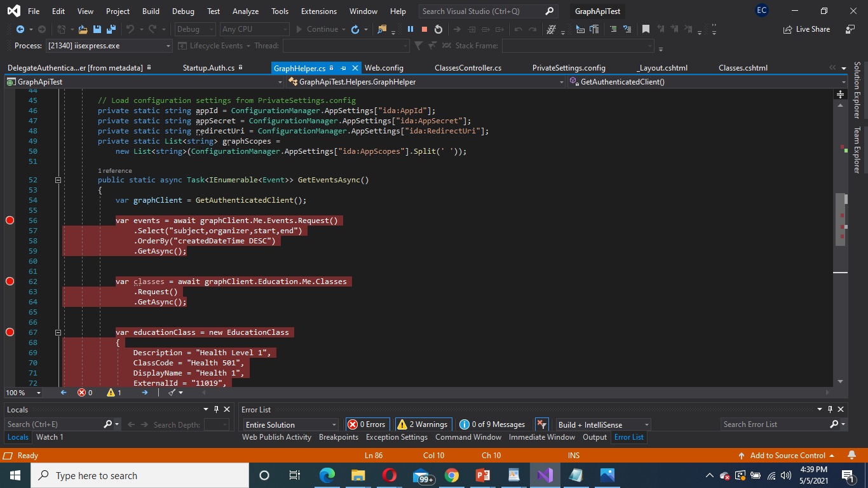The width and height of the screenshot is (868, 488).
Task: Save the current file icon
Action: (97, 29)
